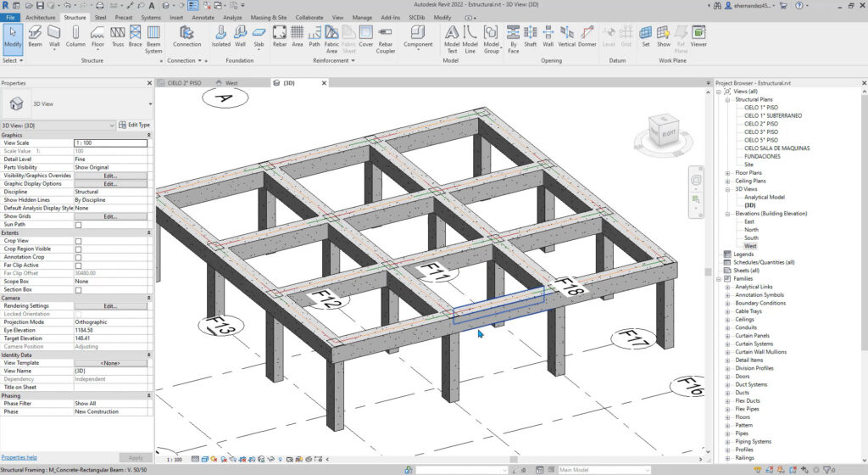Click the Column tool icon

coord(75,36)
